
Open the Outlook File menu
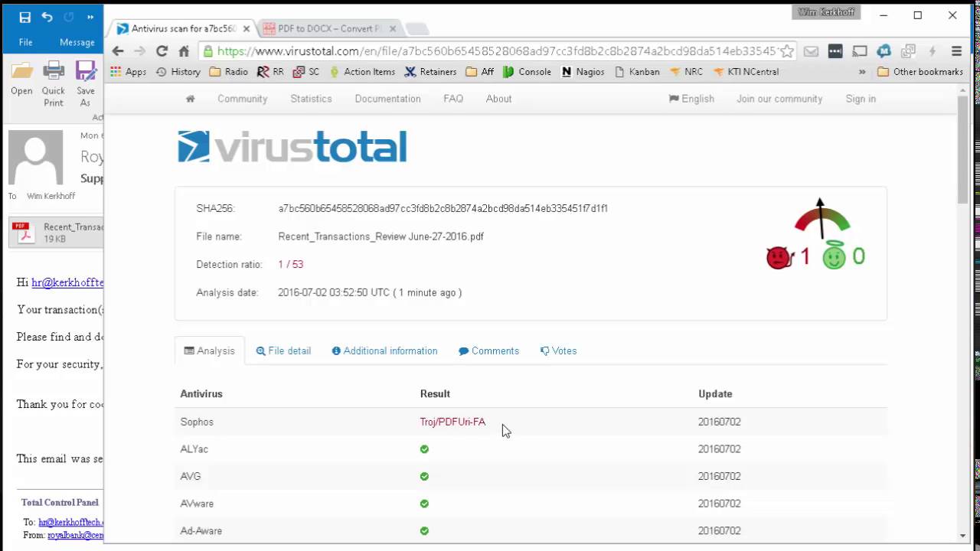25,43
